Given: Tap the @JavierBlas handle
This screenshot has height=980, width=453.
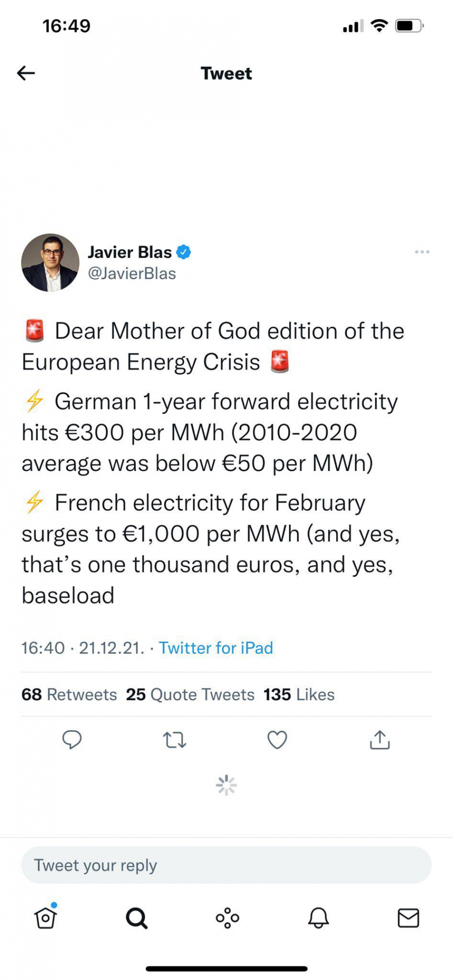Looking at the screenshot, I should click(x=132, y=273).
